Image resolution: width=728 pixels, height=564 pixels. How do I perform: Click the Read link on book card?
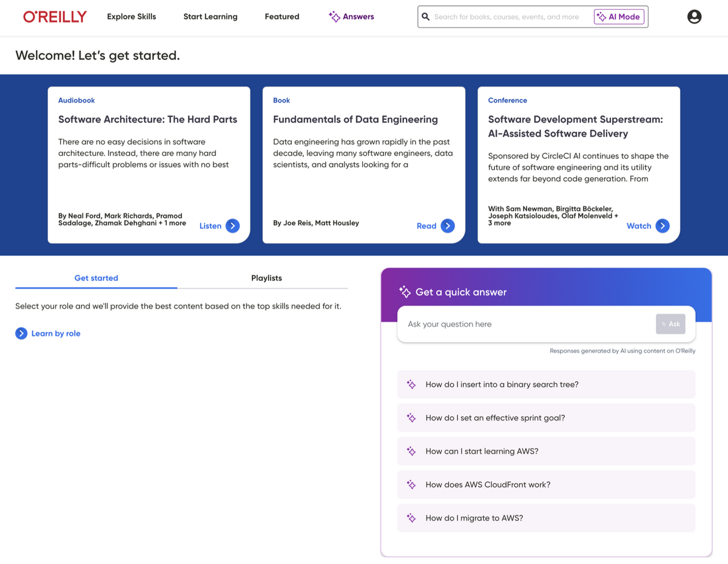(x=426, y=226)
